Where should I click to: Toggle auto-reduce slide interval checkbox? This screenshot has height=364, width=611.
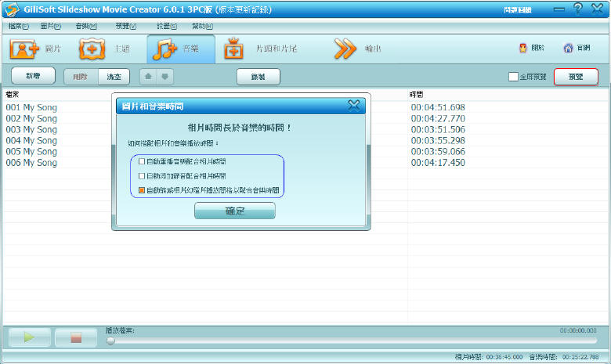(x=142, y=190)
